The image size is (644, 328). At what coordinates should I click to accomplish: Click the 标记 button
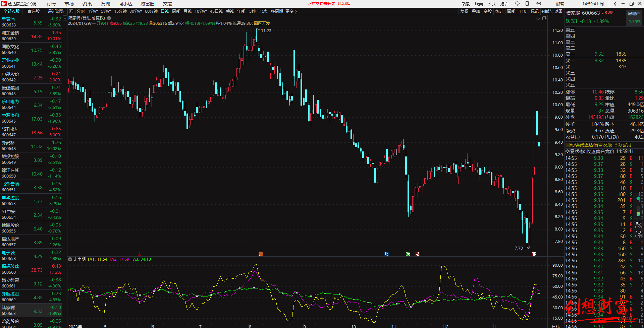(535, 11)
